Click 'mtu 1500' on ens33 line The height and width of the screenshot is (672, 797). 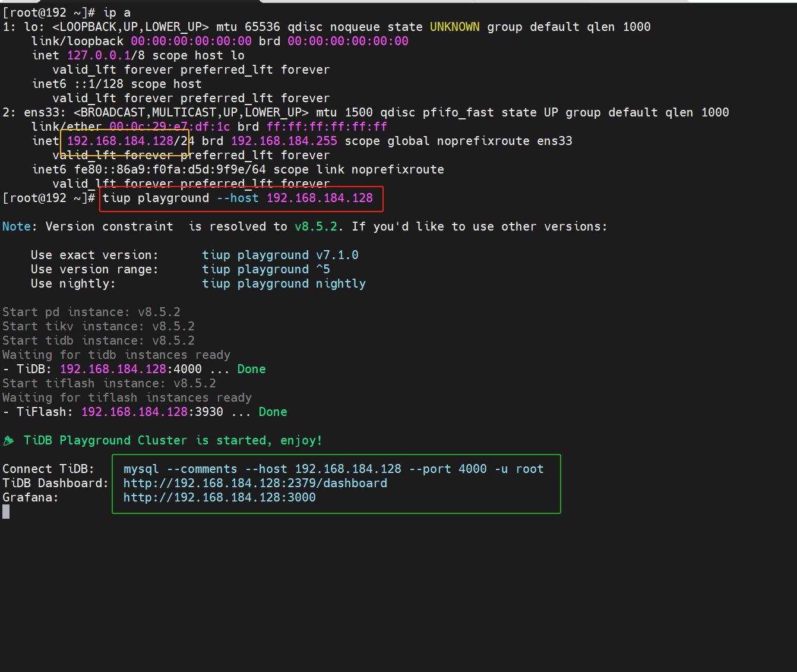coord(344,112)
